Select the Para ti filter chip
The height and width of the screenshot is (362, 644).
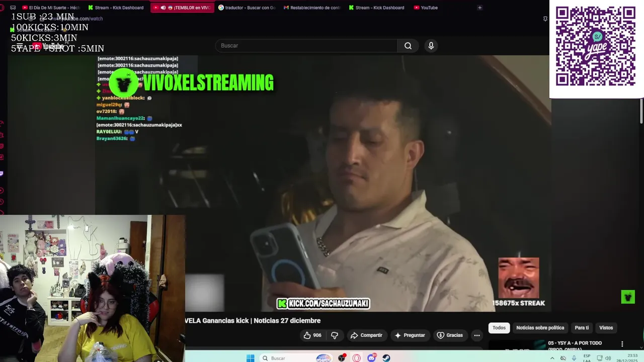(582, 328)
